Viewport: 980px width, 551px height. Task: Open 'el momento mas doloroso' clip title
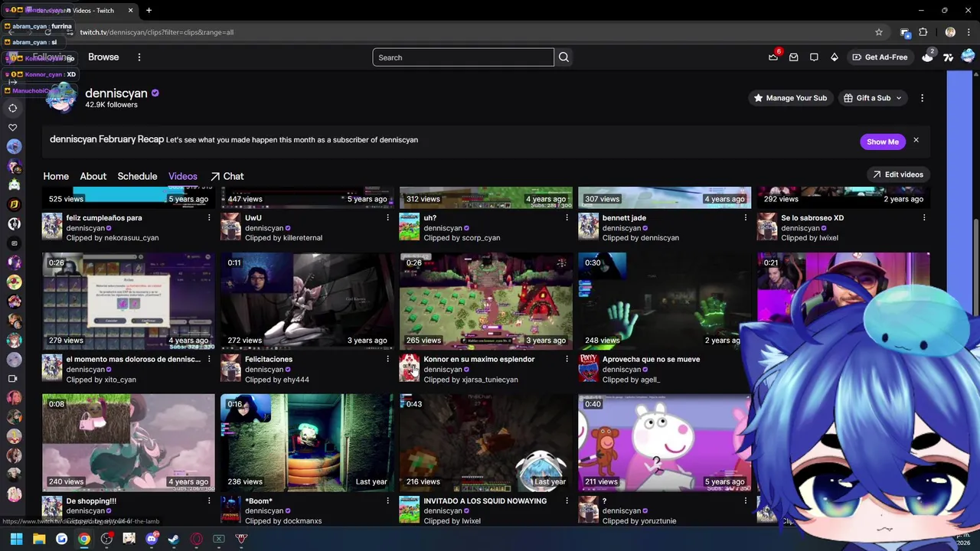click(133, 360)
